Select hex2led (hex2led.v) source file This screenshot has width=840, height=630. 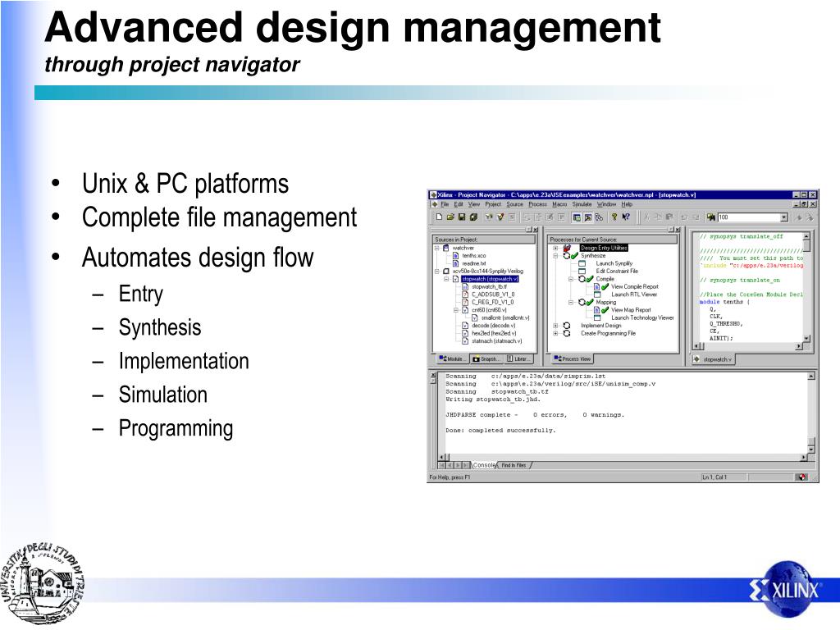point(495,333)
